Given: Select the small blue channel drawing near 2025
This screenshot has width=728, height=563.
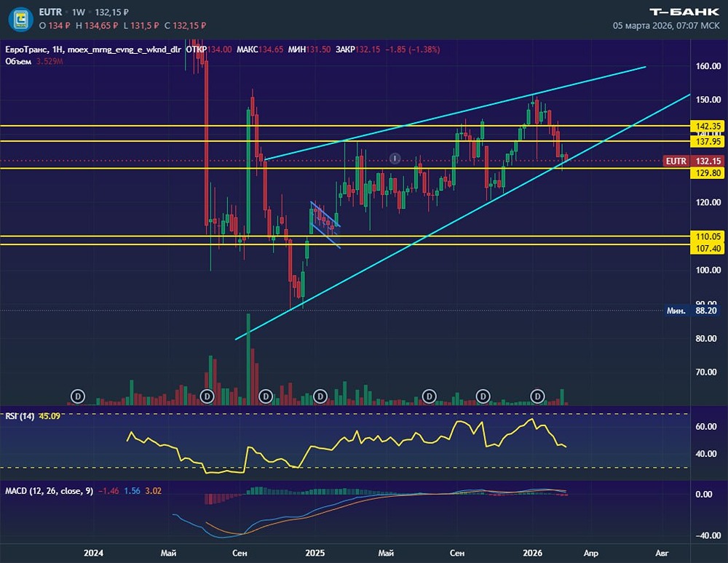Looking at the screenshot, I should pos(325,225).
